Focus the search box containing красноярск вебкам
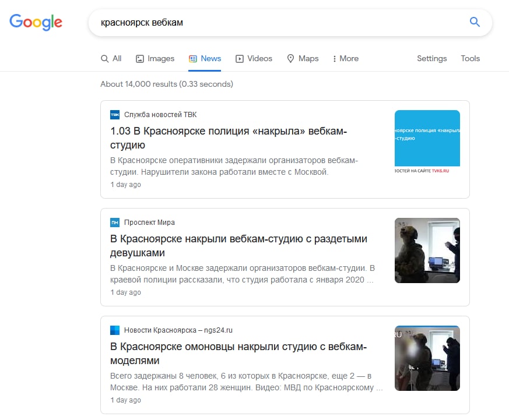This screenshot has height=420, width=509. pyautogui.click(x=290, y=22)
